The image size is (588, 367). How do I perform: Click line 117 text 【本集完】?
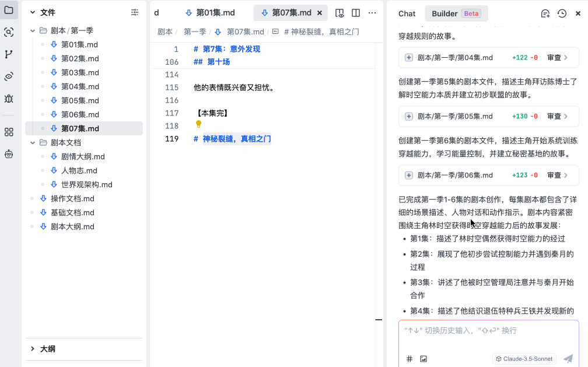(212, 113)
